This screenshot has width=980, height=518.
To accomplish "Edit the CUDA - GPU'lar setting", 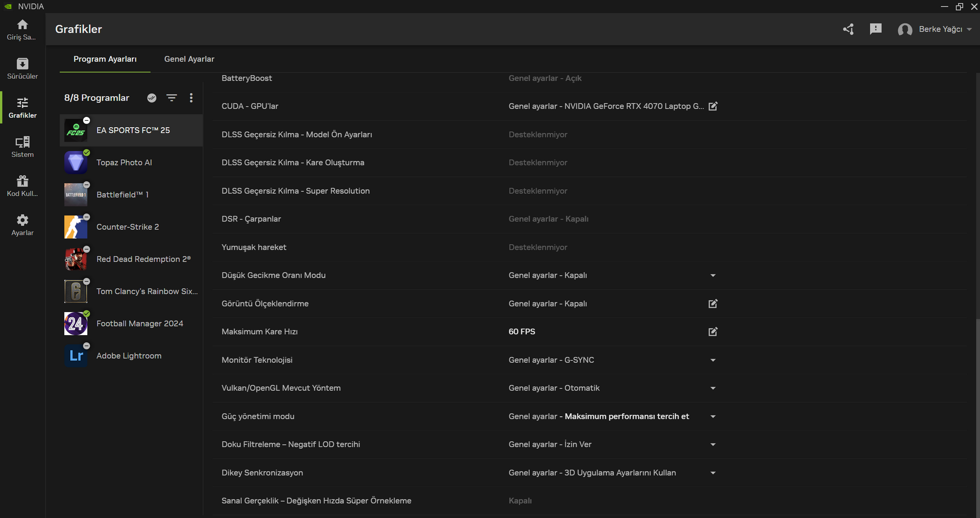I will [713, 106].
